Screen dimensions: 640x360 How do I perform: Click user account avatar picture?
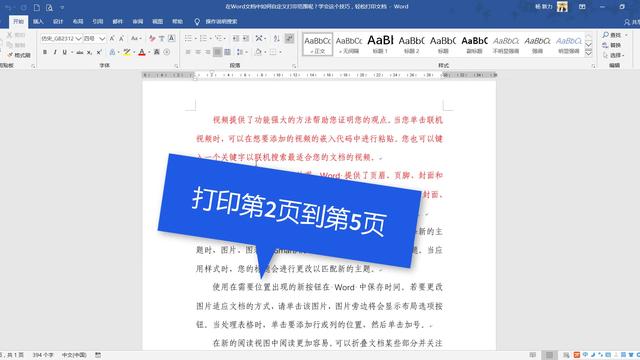(x=562, y=7)
